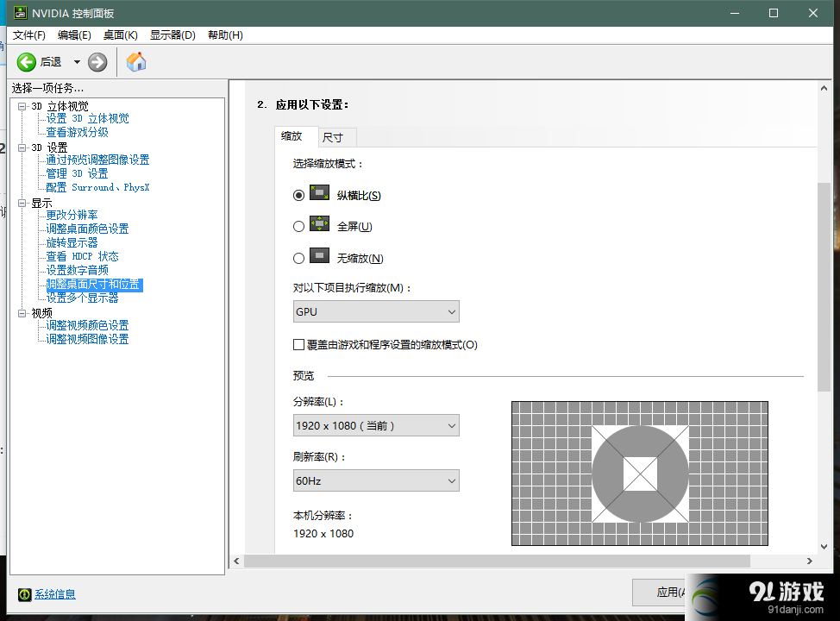Click the vertical scrollbar up arrow

[x=824, y=89]
